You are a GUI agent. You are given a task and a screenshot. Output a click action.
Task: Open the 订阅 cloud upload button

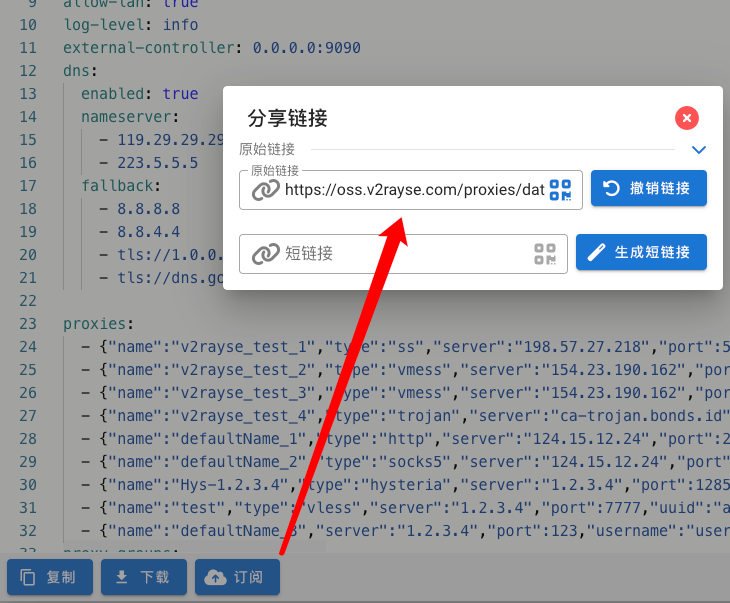pos(237,577)
